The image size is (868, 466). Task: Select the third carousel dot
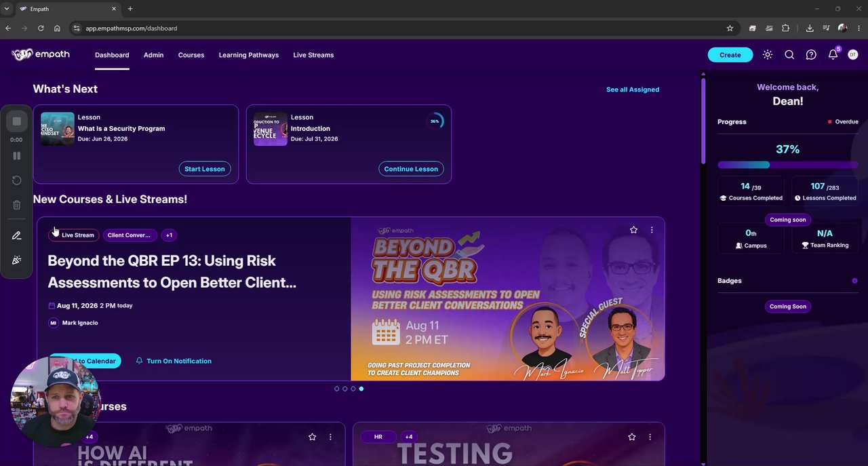[x=353, y=389]
